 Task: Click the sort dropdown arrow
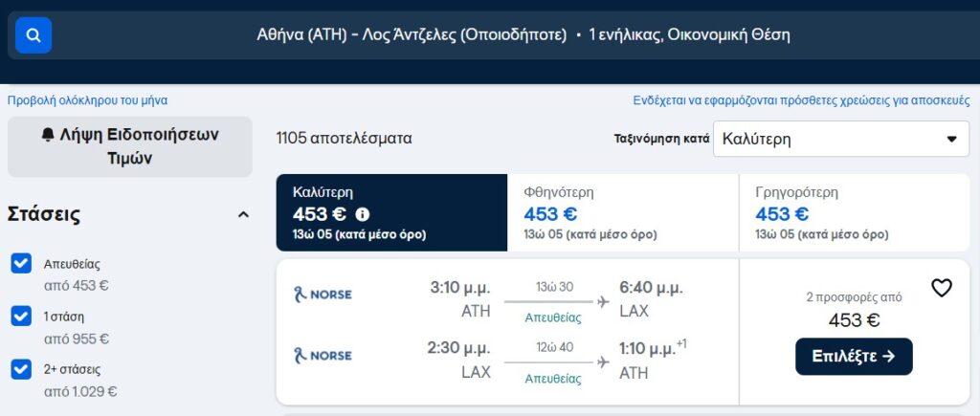point(952,139)
